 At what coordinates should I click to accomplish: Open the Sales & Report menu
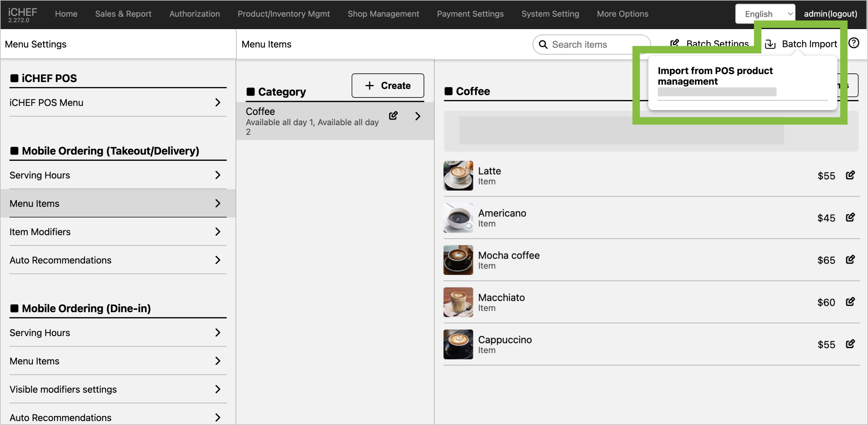(x=123, y=14)
